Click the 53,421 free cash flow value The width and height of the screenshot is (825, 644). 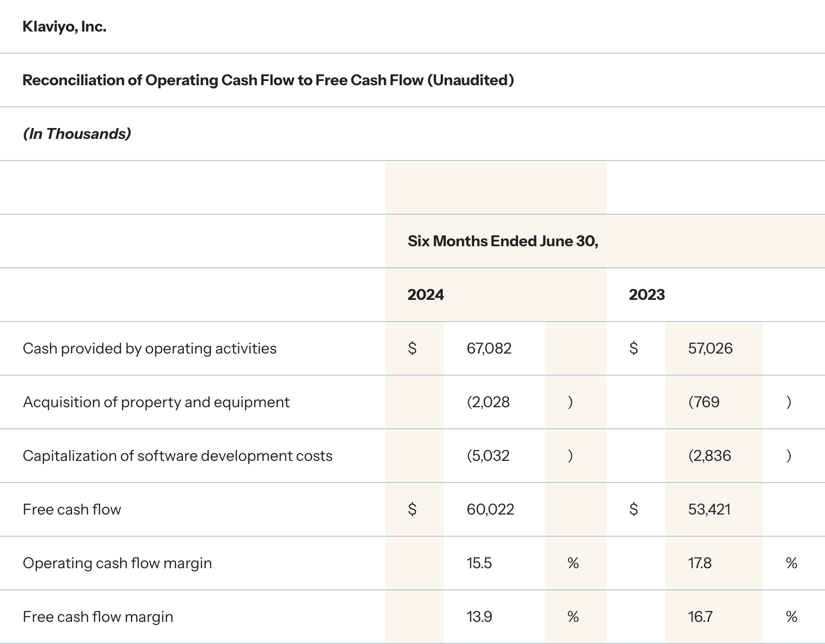(x=709, y=509)
